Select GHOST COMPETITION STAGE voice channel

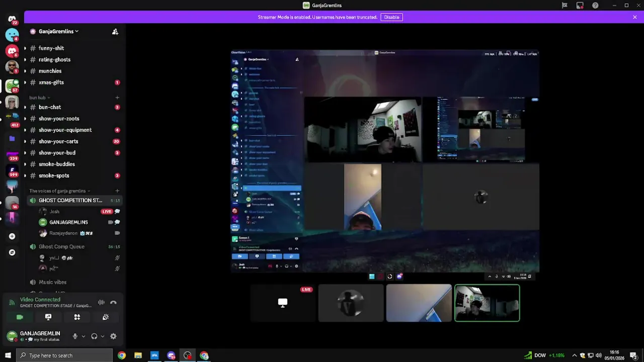coord(73,201)
